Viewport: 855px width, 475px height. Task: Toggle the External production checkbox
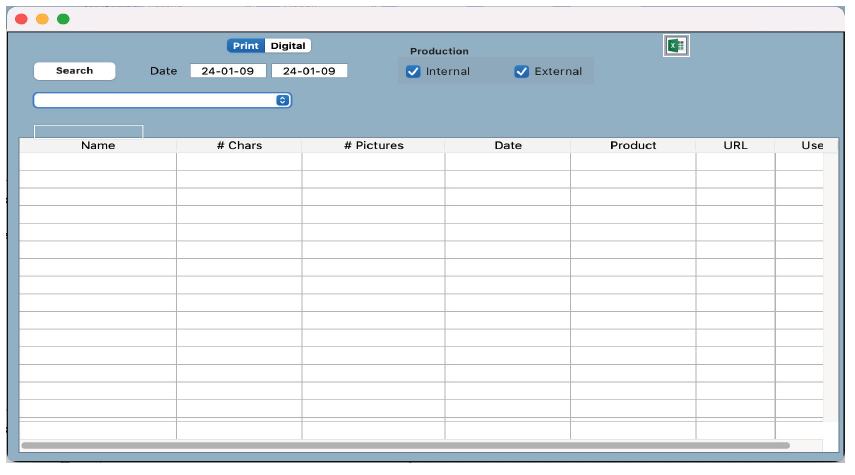pos(521,72)
